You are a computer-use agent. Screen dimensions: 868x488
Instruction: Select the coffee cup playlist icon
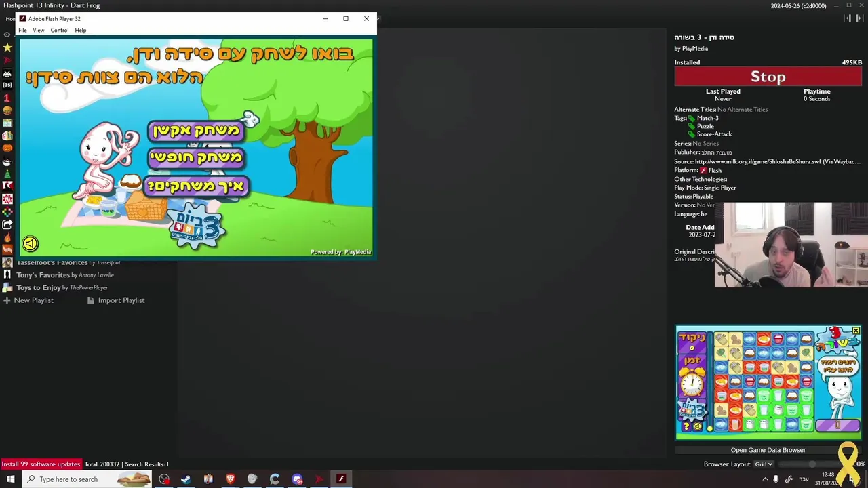tap(7, 161)
